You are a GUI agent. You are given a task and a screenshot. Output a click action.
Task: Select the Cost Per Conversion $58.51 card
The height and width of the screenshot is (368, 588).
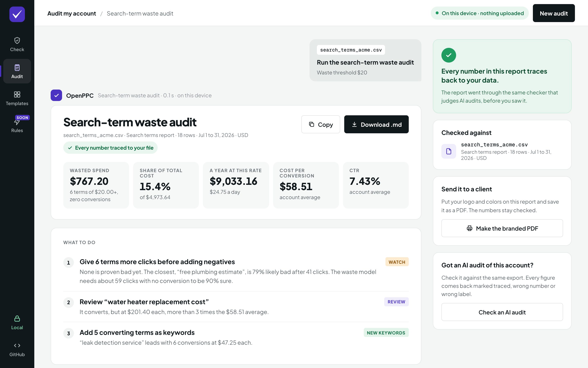pyautogui.click(x=306, y=185)
